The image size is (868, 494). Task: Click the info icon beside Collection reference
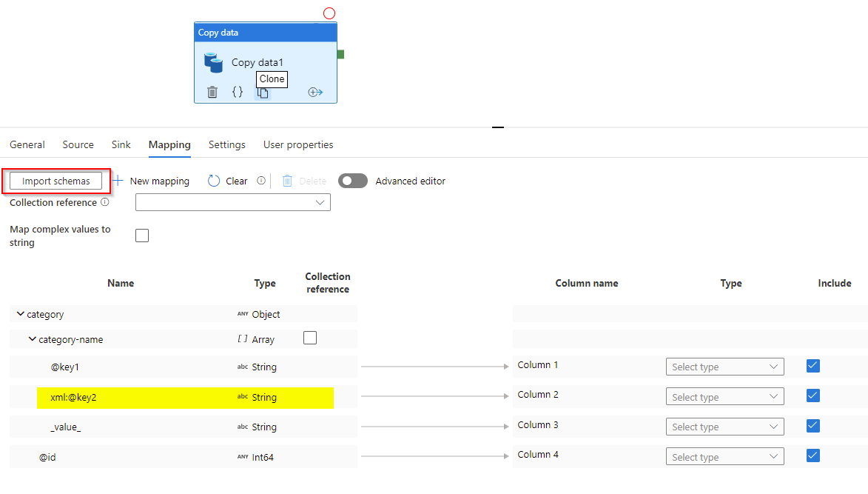(104, 202)
